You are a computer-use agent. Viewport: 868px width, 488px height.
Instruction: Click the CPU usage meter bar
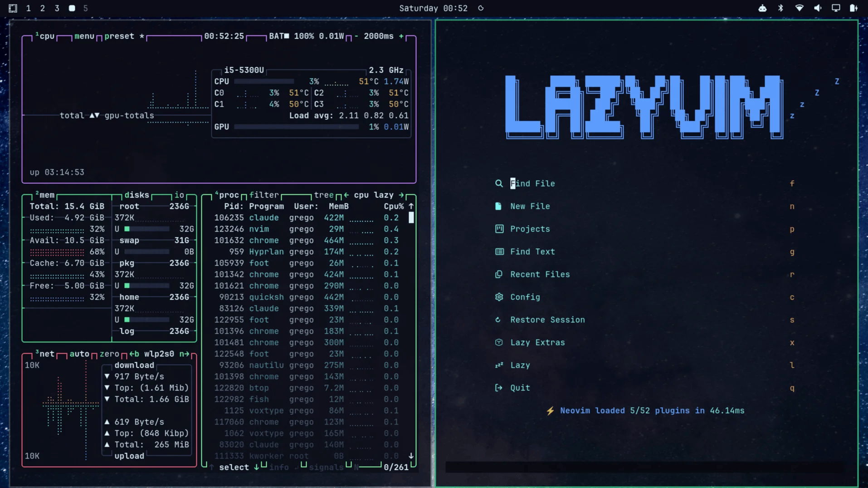point(264,81)
